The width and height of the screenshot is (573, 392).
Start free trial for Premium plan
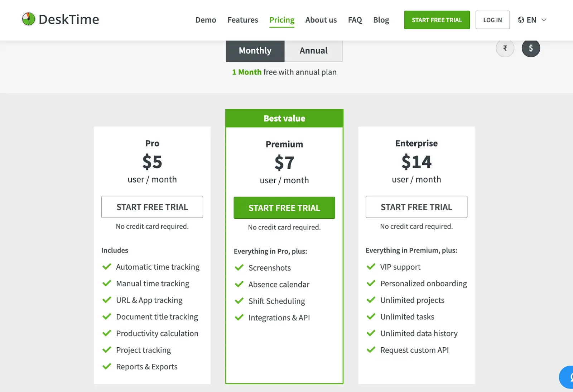tap(284, 208)
